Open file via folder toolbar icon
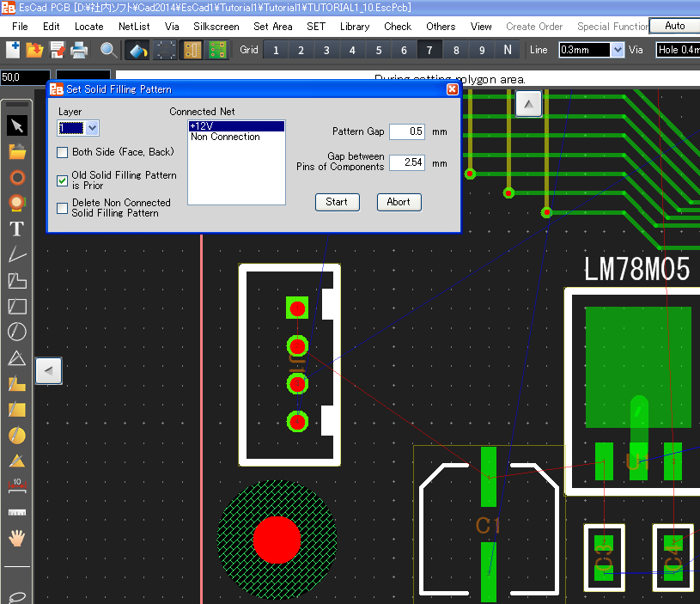 click(35, 50)
